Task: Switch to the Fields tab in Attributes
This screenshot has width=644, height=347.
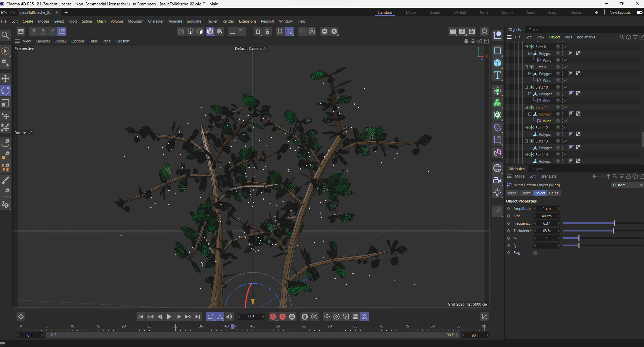Action: click(554, 193)
